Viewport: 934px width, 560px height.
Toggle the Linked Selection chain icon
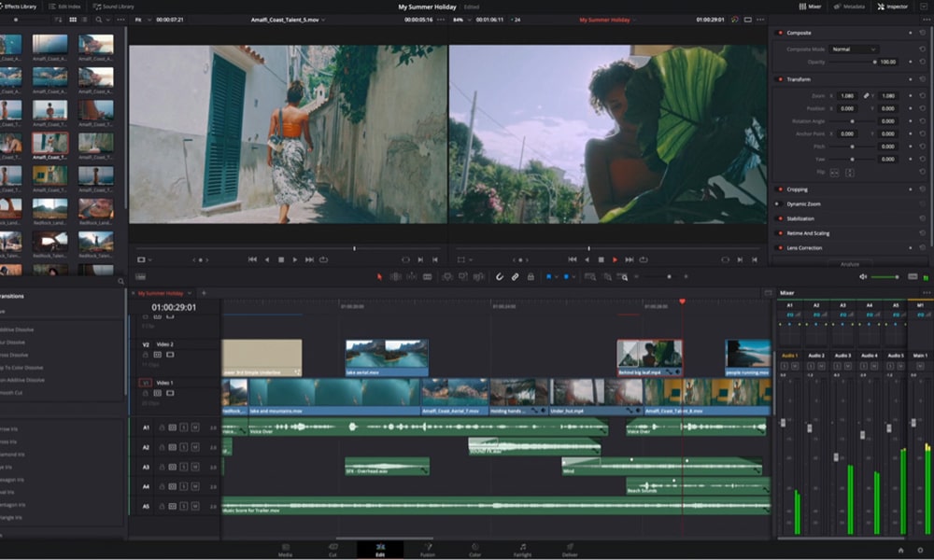(516, 276)
